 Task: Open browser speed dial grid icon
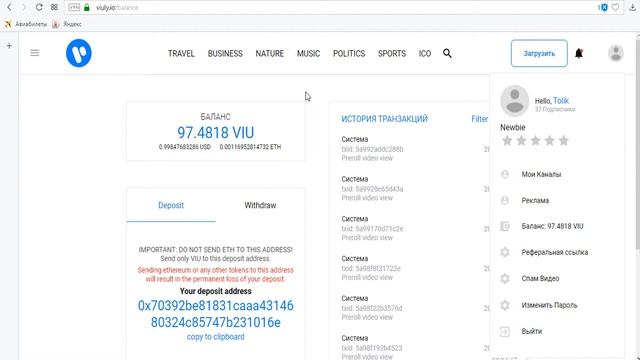(x=54, y=7)
